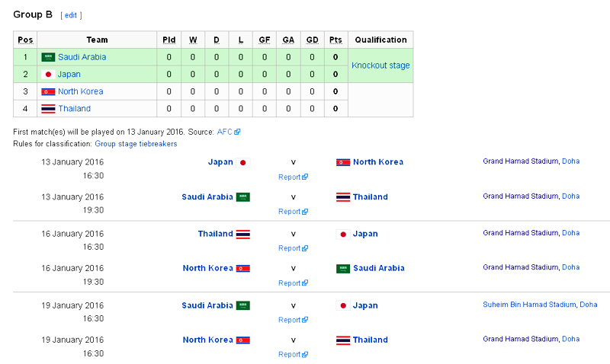The width and height of the screenshot is (610, 364).
Task: Open Thailand team link in standings table
Action: click(74, 109)
